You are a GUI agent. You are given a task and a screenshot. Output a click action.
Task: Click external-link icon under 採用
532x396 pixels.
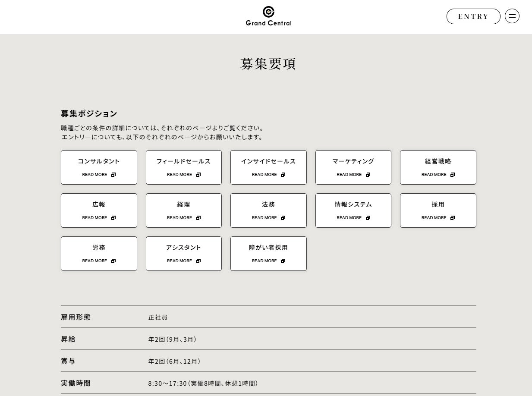click(x=453, y=218)
